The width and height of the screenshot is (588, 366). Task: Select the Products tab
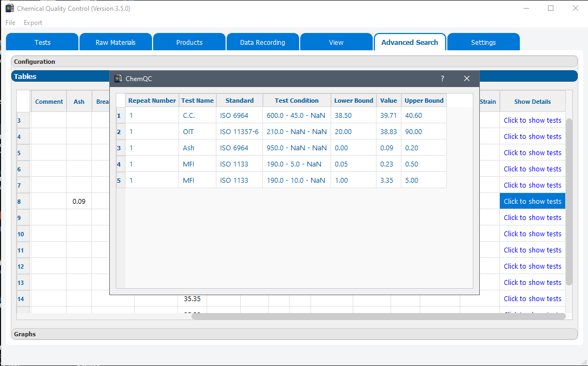coord(189,42)
